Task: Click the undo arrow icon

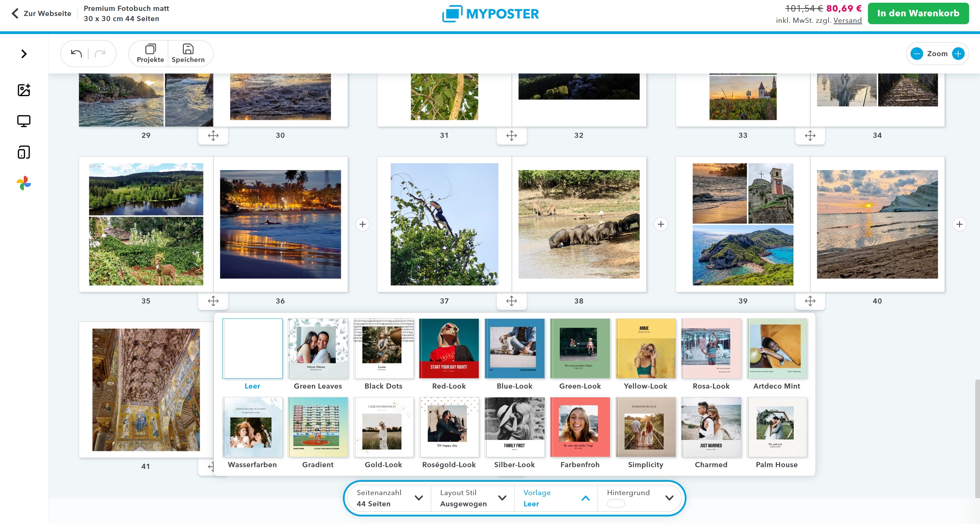Action: coord(77,54)
